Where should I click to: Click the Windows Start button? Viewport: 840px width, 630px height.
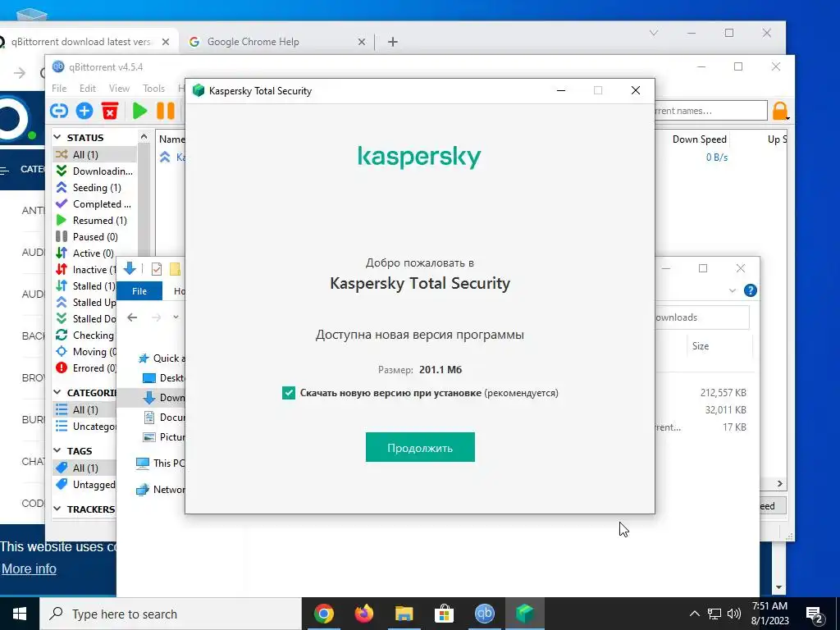[20, 614]
